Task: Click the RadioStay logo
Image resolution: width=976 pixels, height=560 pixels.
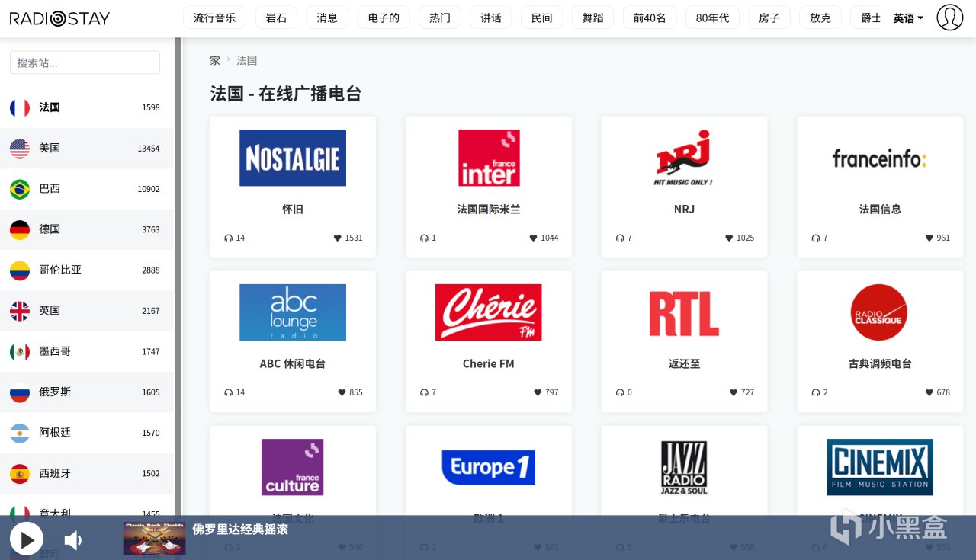Action: tap(59, 18)
